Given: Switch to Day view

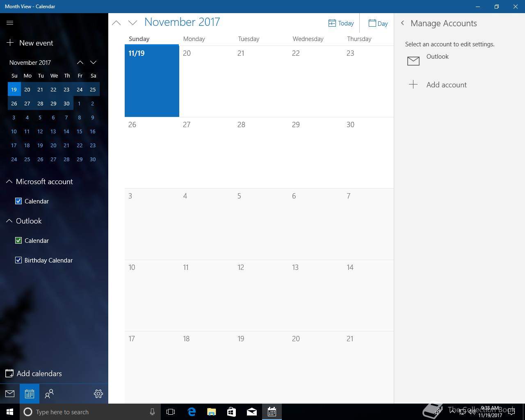Looking at the screenshot, I should (378, 23).
